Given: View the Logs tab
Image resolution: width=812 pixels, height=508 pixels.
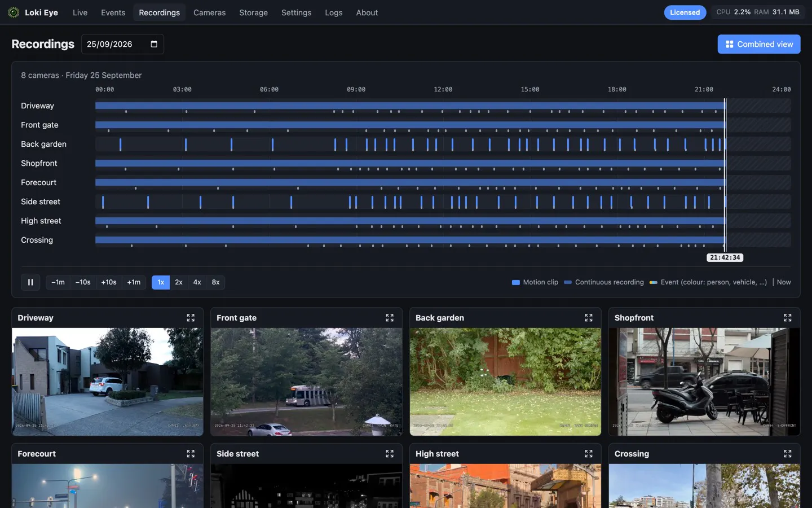Looking at the screenshot, I should [x=334, y=12].
